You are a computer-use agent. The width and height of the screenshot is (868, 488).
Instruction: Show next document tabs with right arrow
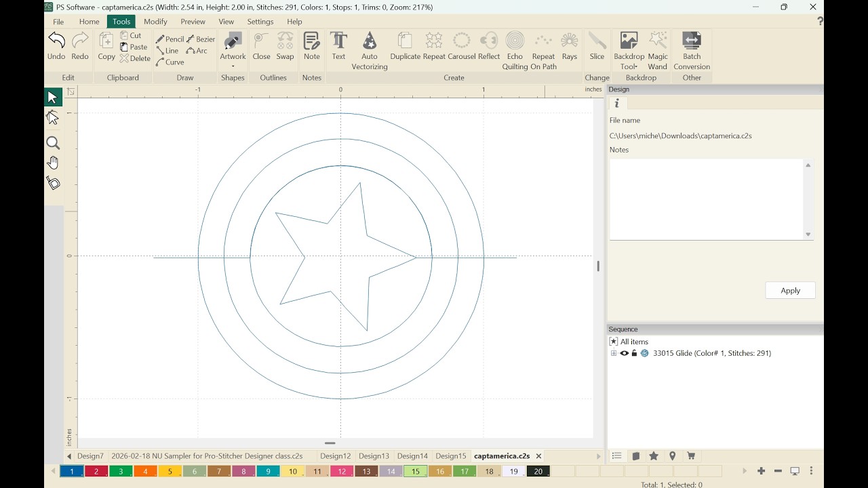[598, 456]
